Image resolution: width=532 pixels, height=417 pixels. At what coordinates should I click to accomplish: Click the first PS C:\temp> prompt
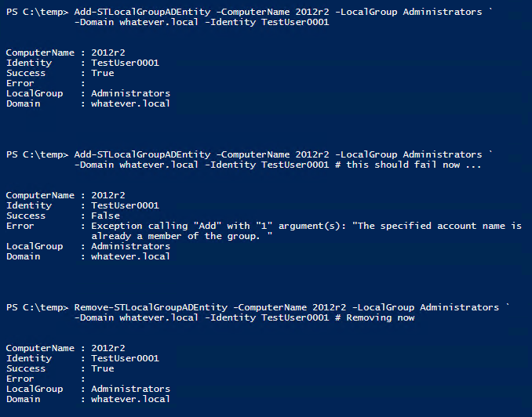(x=37, y=13)
